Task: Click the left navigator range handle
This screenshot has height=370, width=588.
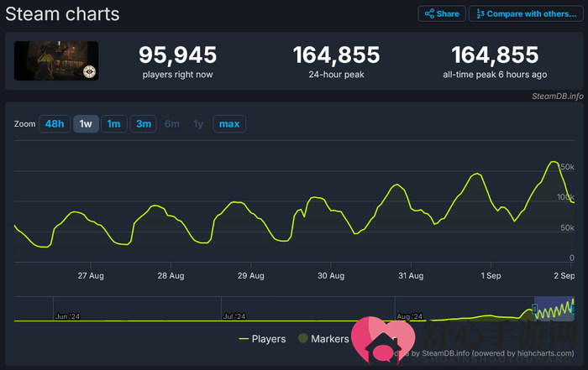Action: [534, 310]
